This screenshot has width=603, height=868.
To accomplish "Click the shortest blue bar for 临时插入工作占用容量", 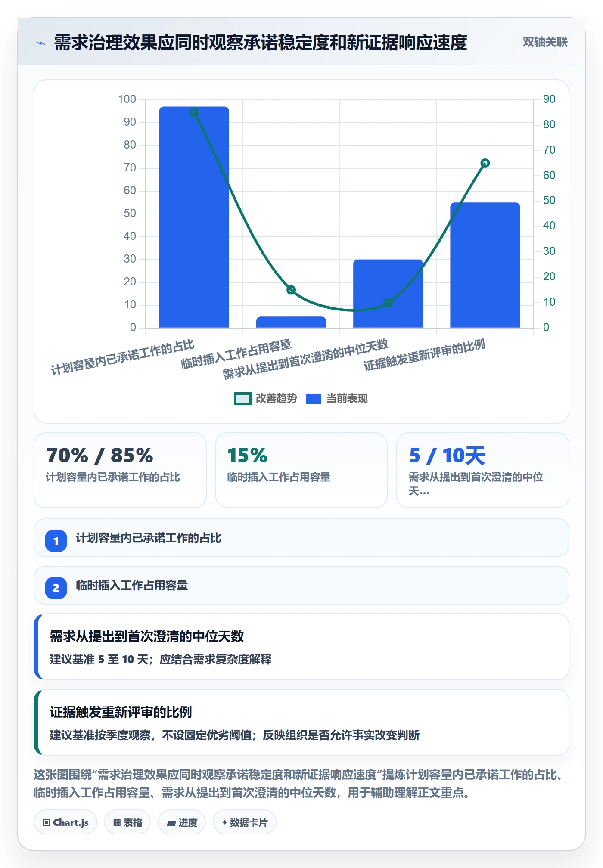I will [x=291, y=322].
